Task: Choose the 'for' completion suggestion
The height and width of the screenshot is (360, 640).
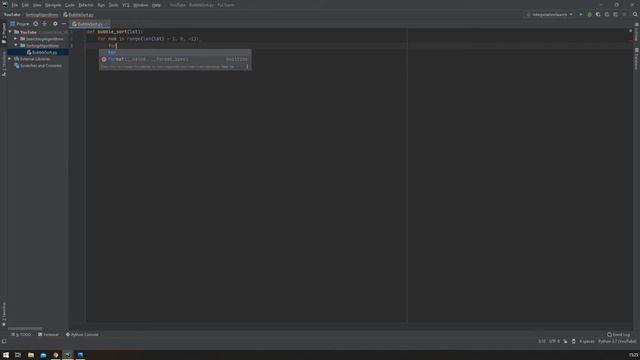Action: [175, 52]
